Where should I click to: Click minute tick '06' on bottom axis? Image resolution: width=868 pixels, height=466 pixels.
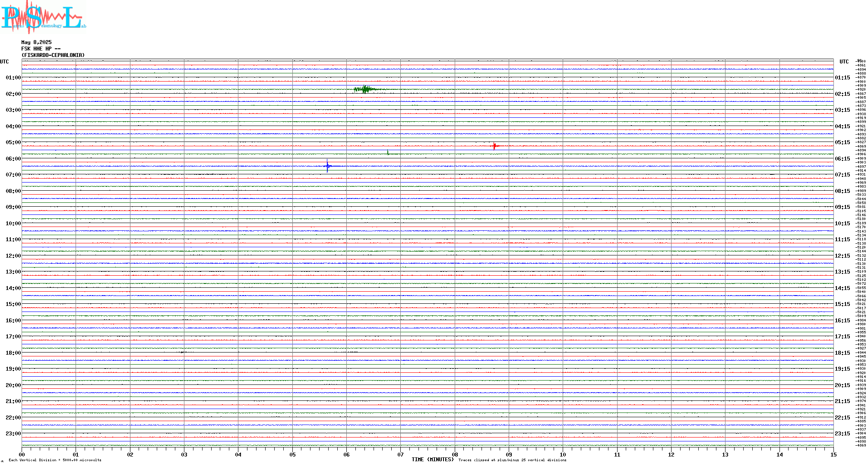click(346, 454)
